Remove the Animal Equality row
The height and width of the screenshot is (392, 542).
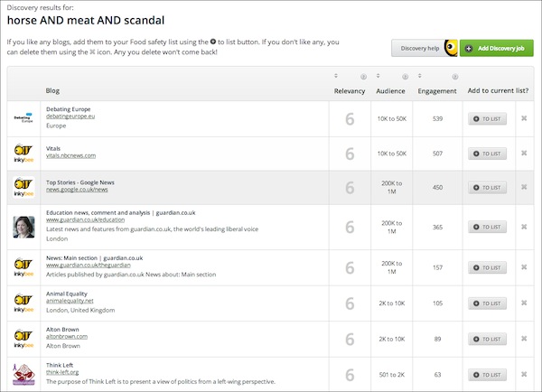[x=524, y=303]
